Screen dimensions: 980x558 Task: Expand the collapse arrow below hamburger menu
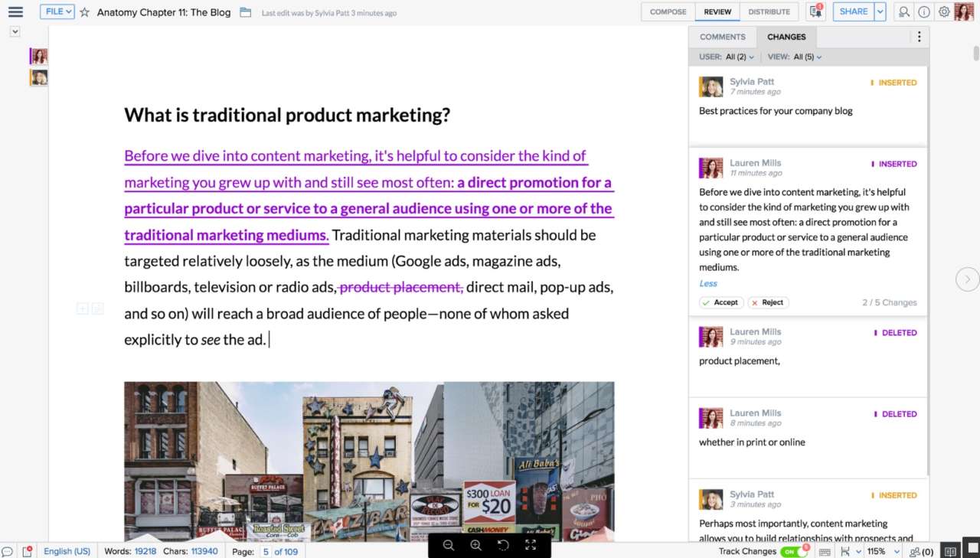[x=15, y=31]
